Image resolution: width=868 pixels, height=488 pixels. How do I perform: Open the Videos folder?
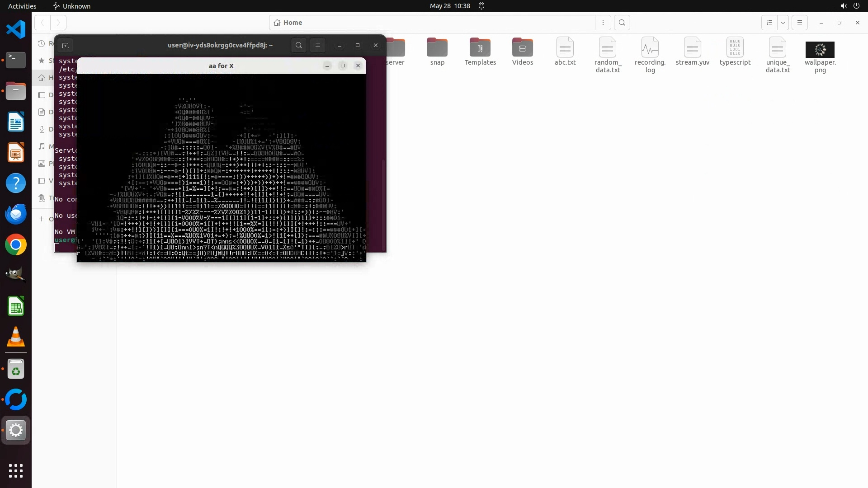pyautogui.click(x=522, y=47)
